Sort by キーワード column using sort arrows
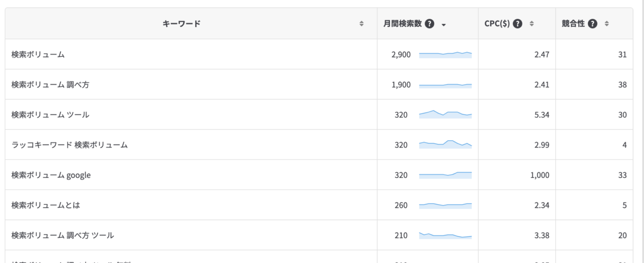Viewport: 644px width, 263px height. click(x=361, y=24)
